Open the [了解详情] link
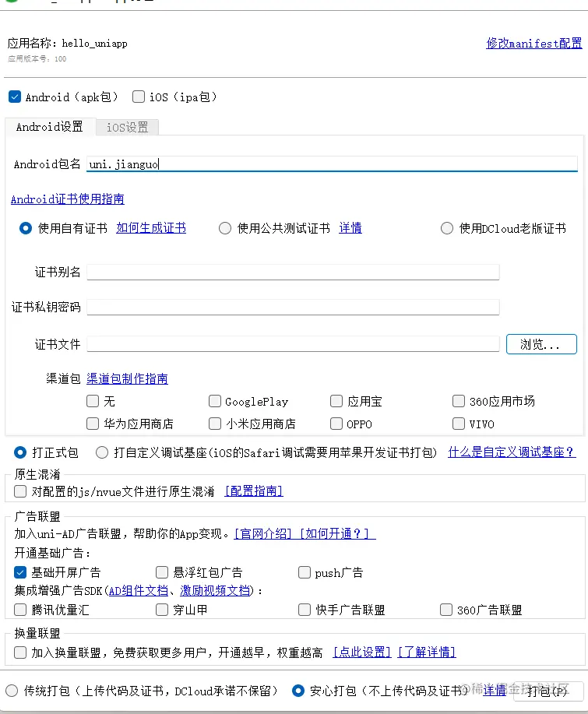The width and height of the screenshot is (588, 714). [427, 652]
